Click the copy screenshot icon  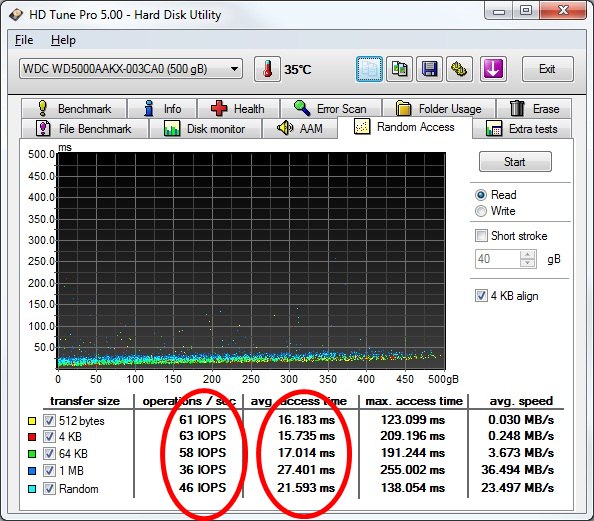(x=399, y=69)
